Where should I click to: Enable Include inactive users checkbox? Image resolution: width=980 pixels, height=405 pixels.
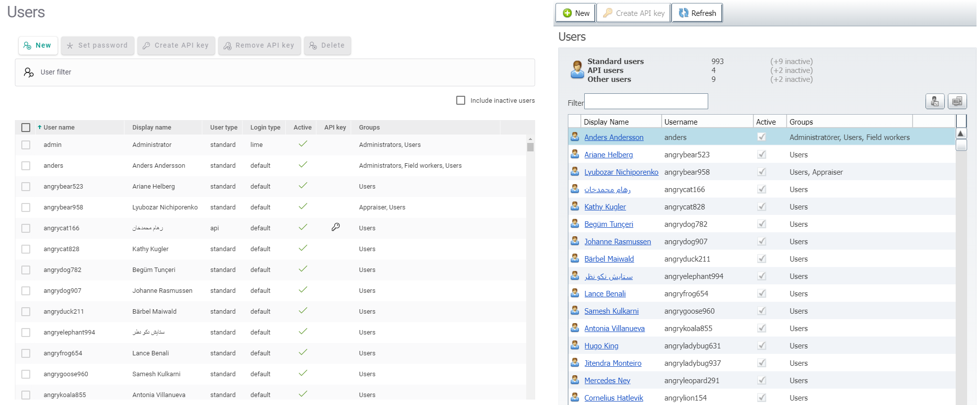(461, 100)
